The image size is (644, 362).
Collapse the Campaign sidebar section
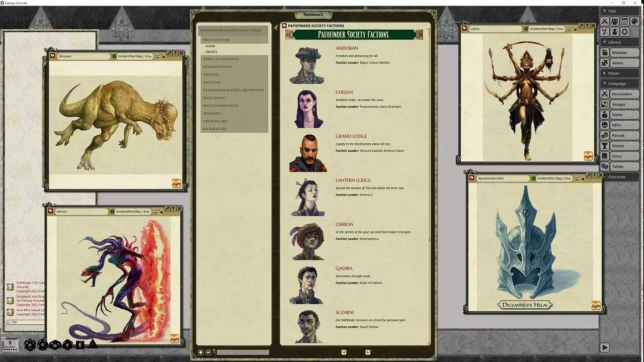tap(619, 83)
